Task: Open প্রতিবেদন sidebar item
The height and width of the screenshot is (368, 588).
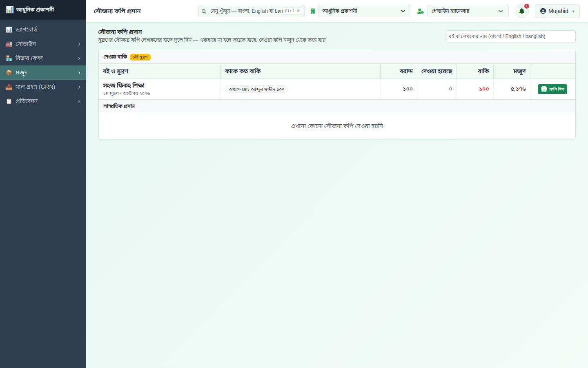Action: pos(43,101)
